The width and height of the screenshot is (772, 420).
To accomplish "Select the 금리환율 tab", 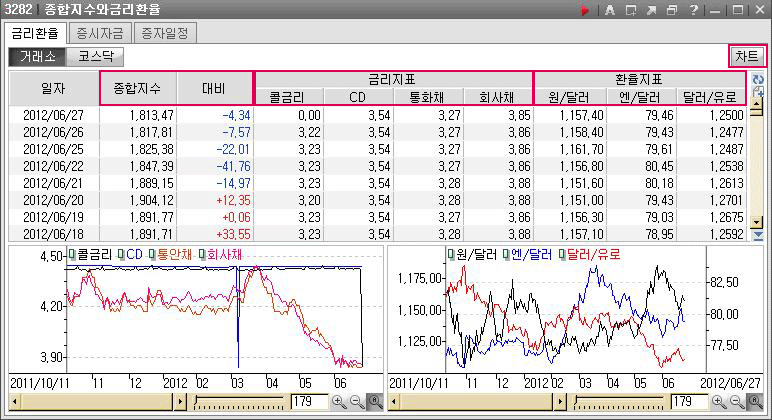I will [35, 33].
